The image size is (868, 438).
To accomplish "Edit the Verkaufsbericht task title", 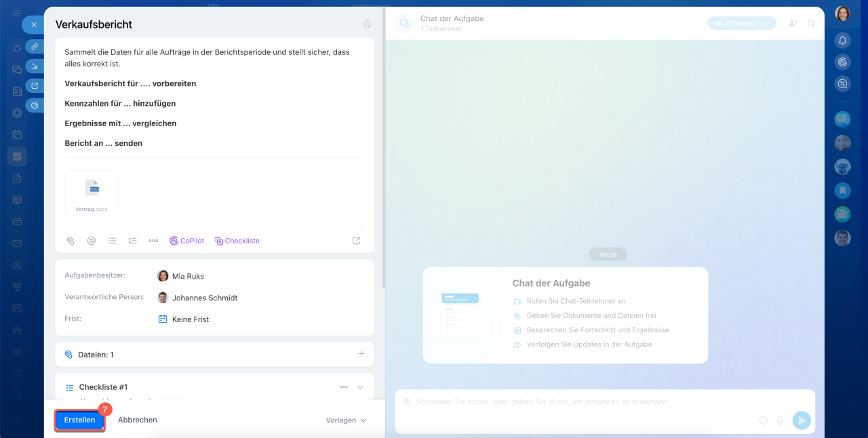I will (x=94, y=24).
